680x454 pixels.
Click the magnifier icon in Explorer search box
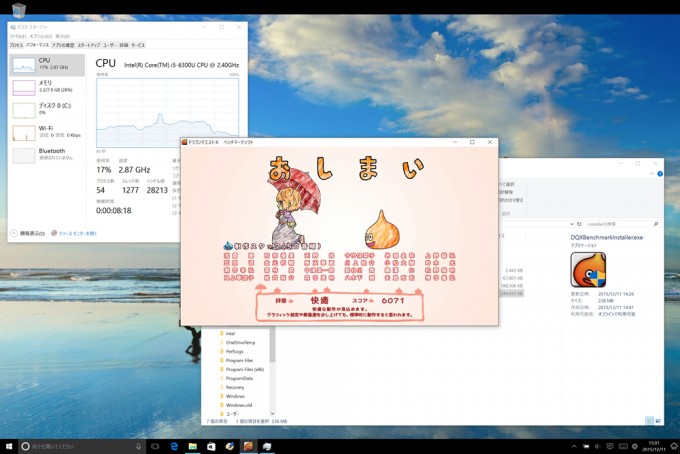coord(656,224)
